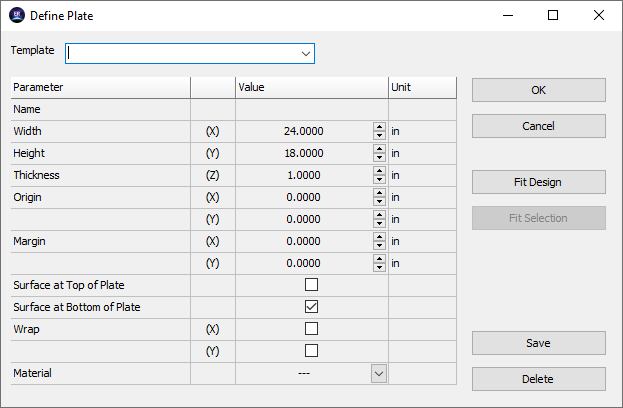Decrease Margin X value with down arrow
The image size is (623, 408).
(x=379, y=246)
